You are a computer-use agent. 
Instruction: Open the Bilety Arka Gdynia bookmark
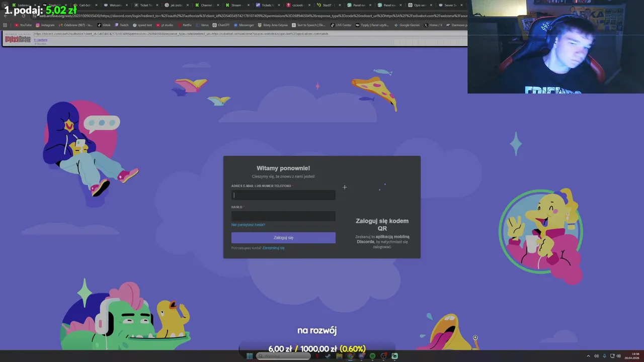tap(273, 25)
